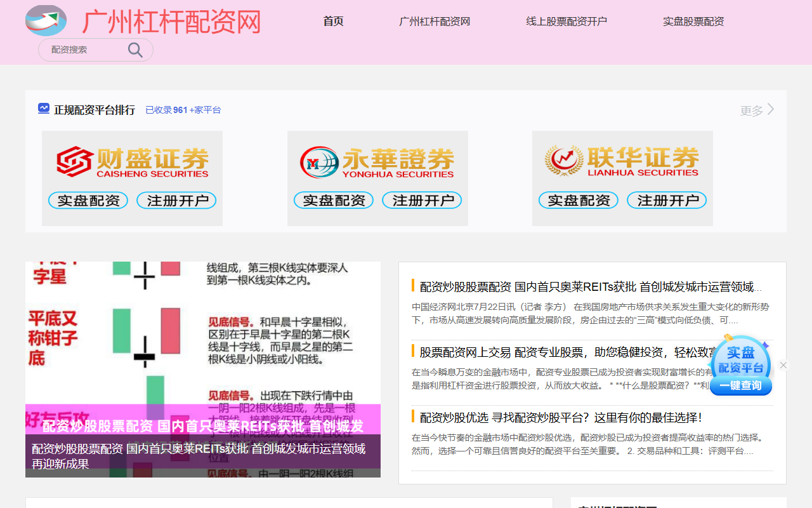Click 实盘配资 under 联华证券

[x=579, y=201]
